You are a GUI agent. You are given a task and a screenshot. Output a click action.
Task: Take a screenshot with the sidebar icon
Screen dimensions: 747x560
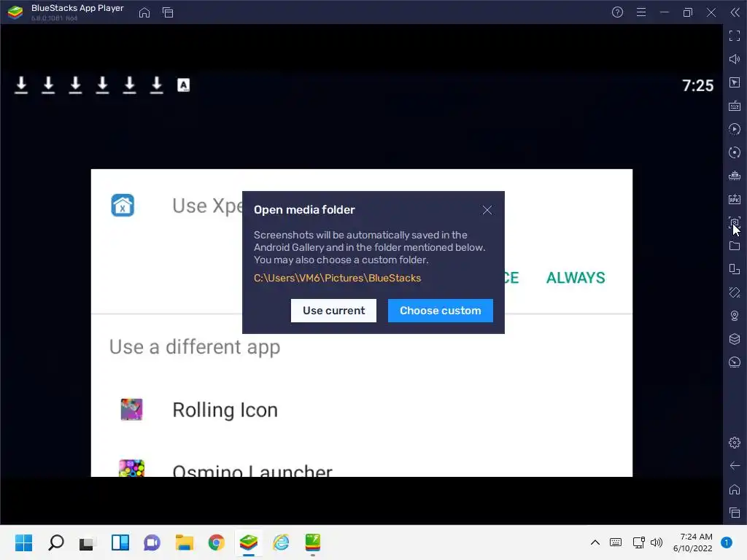coord(735,222)
